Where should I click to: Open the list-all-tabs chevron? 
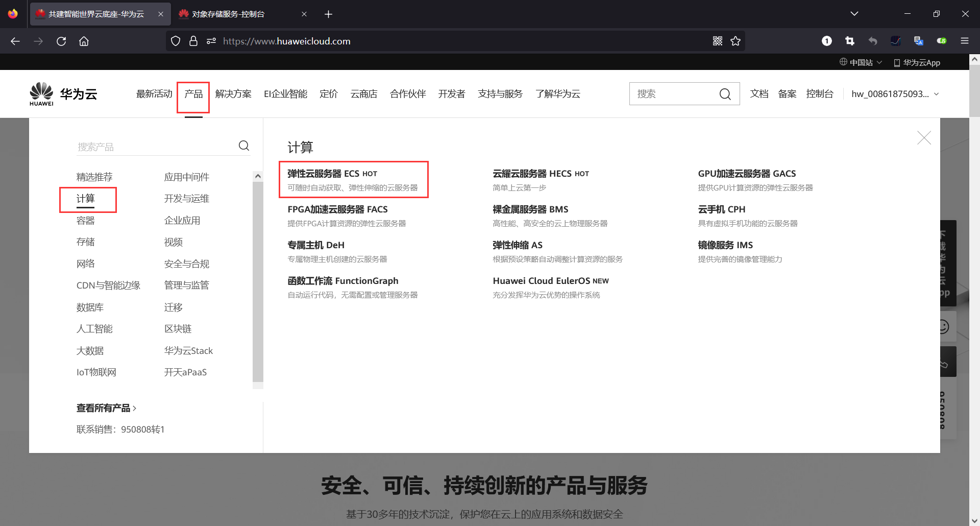coord(854,14)
